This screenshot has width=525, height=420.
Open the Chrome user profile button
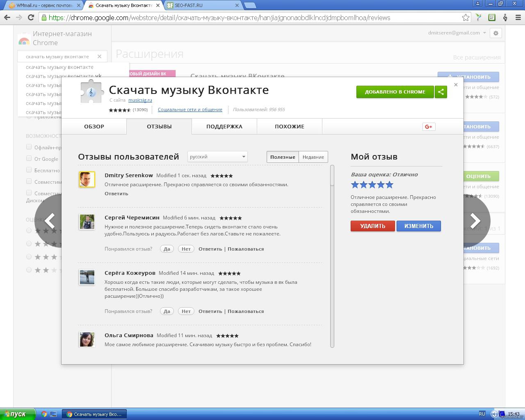click(478, 3)
